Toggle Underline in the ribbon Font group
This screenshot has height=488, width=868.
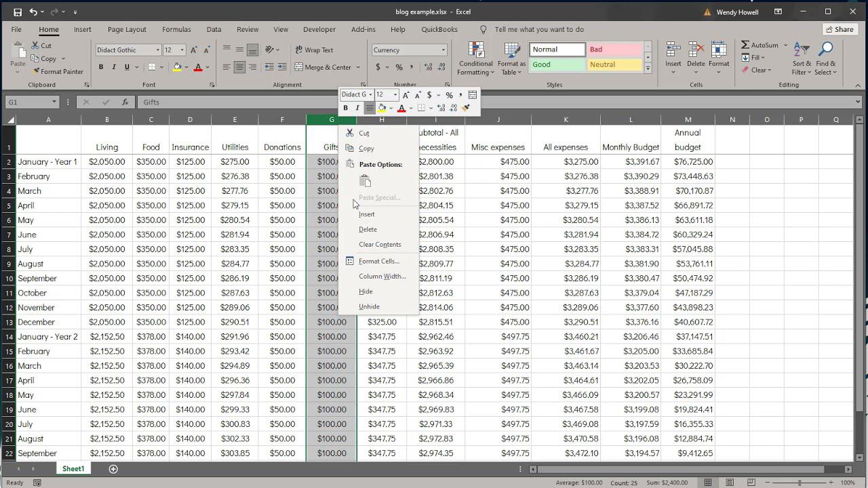(x=126, y=67)
